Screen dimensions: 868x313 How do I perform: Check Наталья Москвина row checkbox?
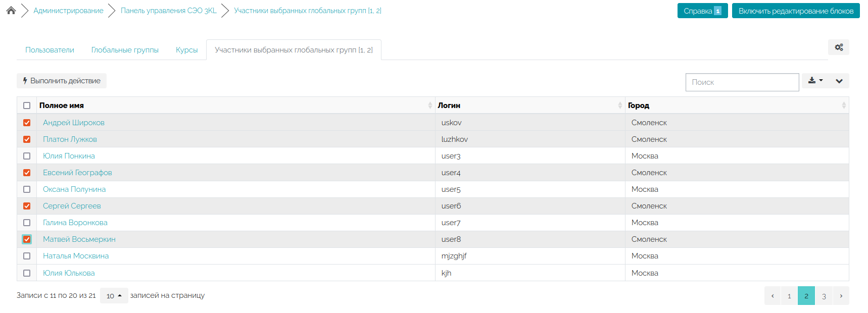pos(27,256)
